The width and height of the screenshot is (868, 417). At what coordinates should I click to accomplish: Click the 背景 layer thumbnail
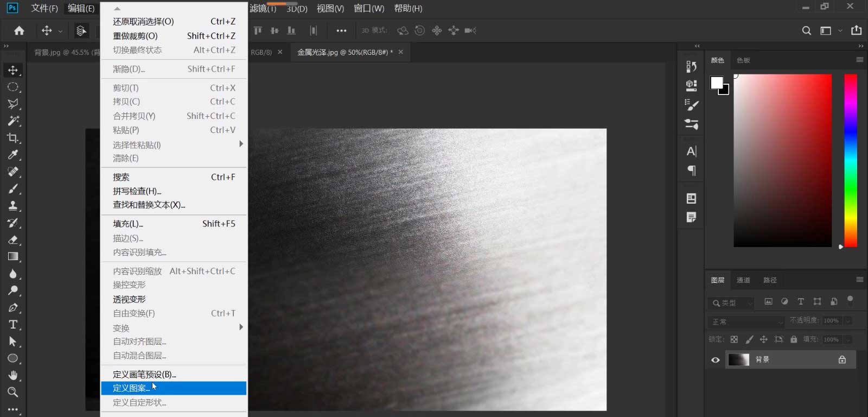pyautogui.click(x=738, y=359)
